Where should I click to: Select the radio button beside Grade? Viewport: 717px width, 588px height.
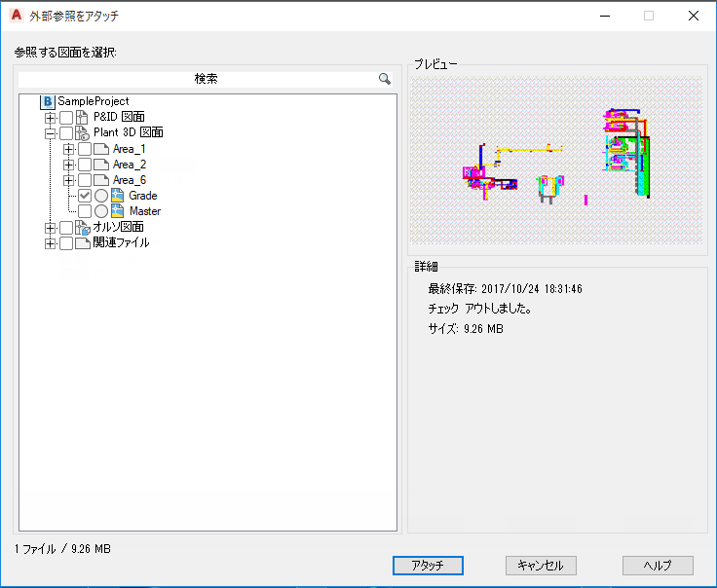coord(101,196)
